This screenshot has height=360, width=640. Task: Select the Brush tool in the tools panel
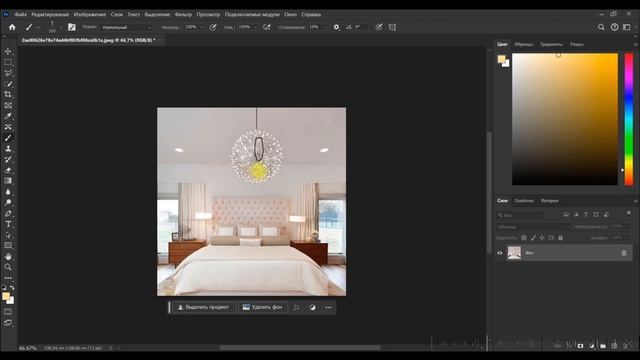(8, 138)
